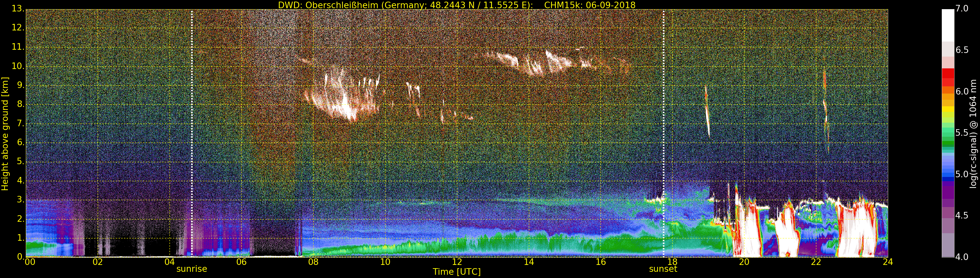Viewport: 980px width, 278px height.
Task: Click the 'log(rc-signal) @ 1064 nm' colorbar label
Action: (973, 134)
